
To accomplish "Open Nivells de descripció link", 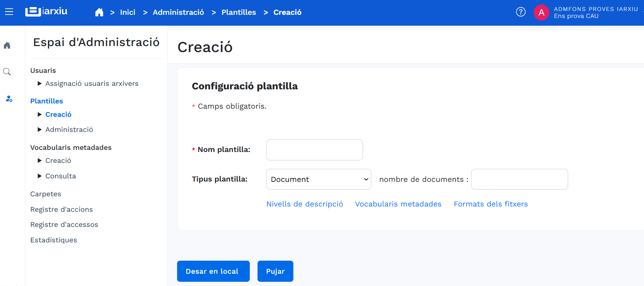I will click(305, 204).
